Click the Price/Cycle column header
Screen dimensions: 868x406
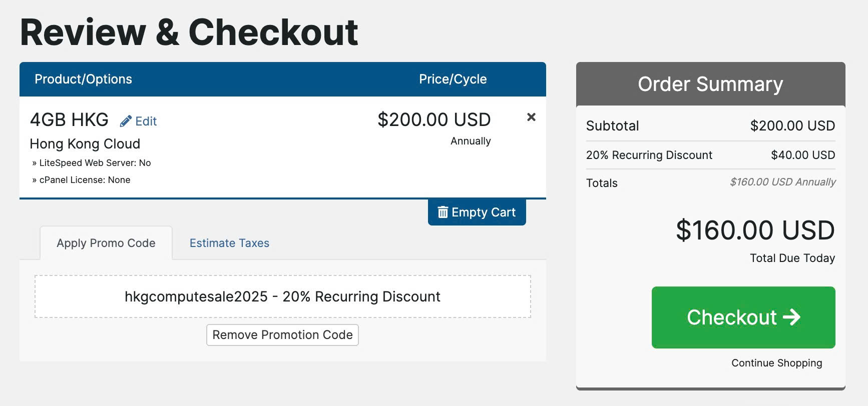click(x=453, y=79)
